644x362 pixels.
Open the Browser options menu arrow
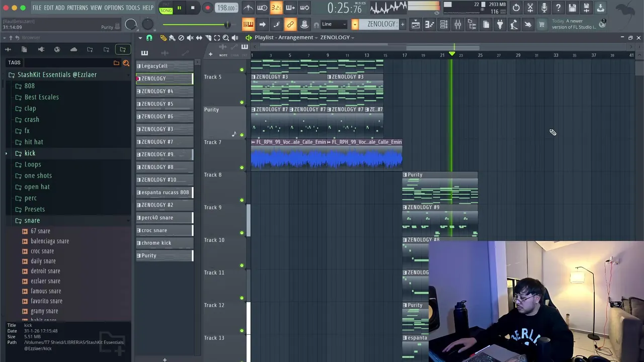coord(4,38)
